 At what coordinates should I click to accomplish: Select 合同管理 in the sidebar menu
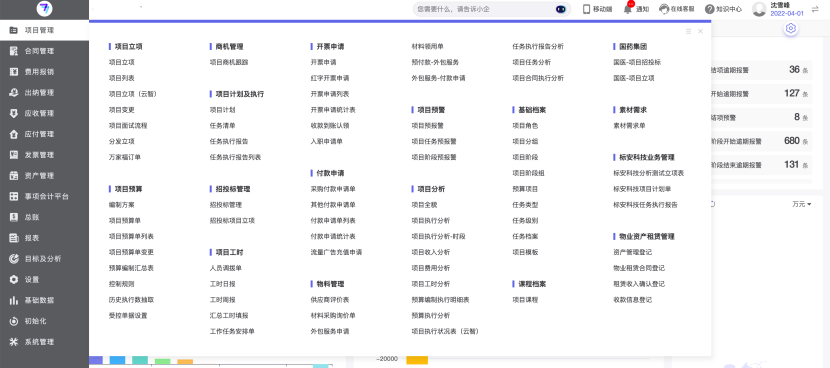[x=39, y=51]
